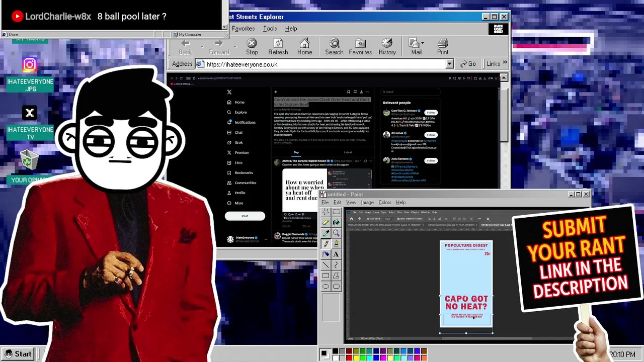Expand the Address bar dropdown arrow

pos(449,64)
